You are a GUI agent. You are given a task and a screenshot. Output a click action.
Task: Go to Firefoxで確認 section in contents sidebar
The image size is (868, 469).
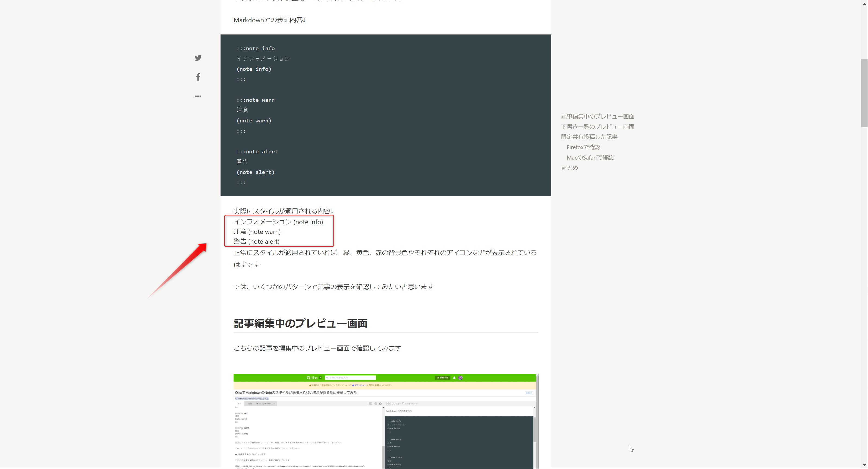click(x=583, y=147)
